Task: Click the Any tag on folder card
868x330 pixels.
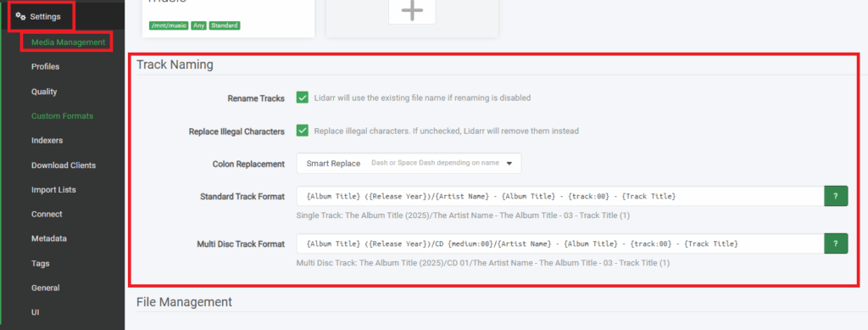Action: 198,25
